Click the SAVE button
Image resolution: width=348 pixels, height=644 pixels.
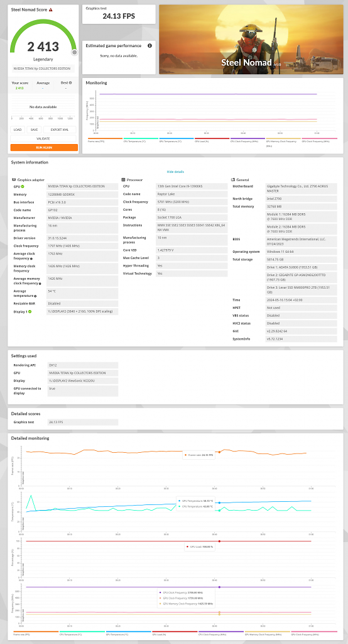click(x=34, y=130)
